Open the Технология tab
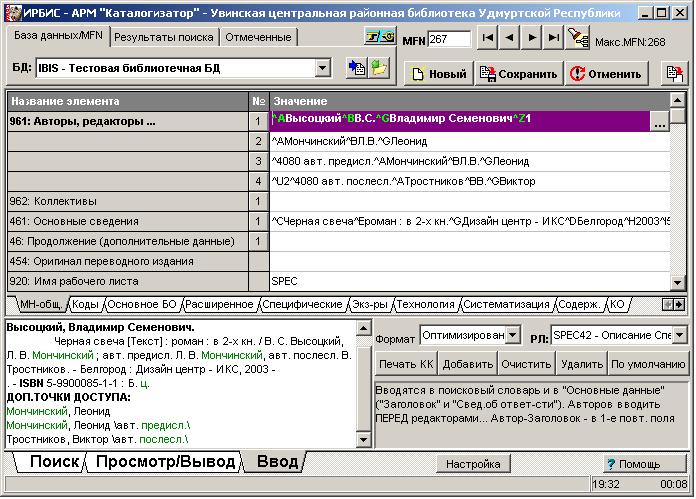Viewport: 696px width, 499px height. pyautogui.click(x=426, y=305)
